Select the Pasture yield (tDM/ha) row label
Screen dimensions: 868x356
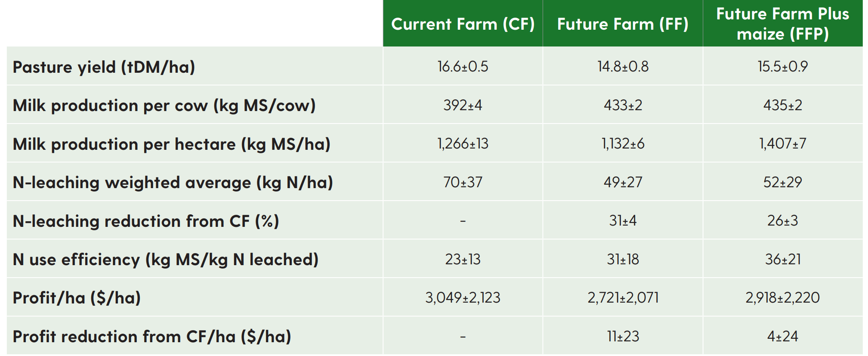pos(104,67)
